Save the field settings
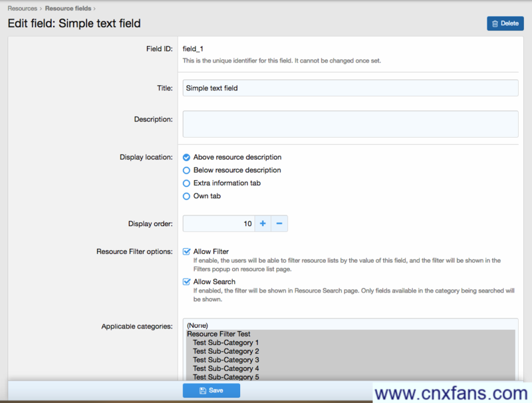This screenshot has width=532, height=403. pos(211,390)
